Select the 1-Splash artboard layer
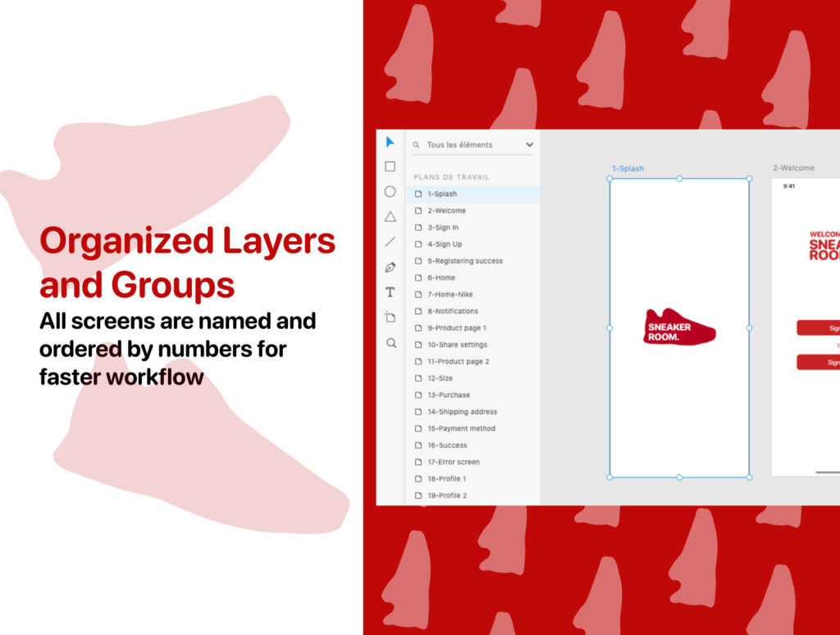The image size is (840, 635). click(472, 194)
